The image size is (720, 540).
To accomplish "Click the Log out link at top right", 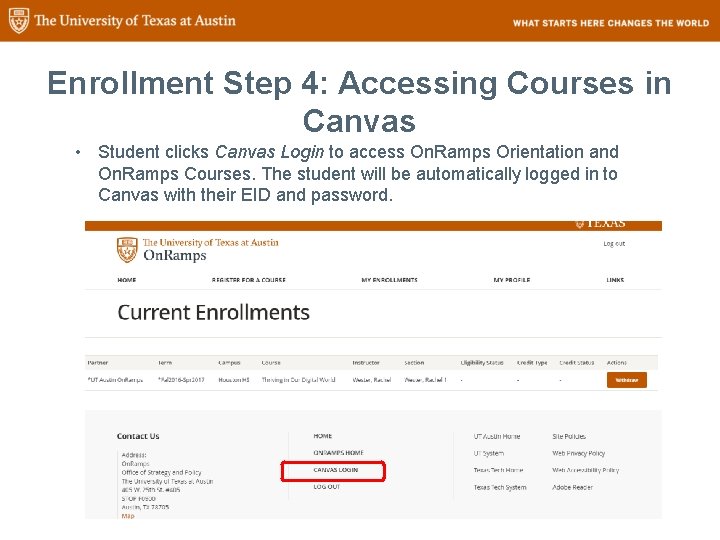I will pos(614,243).
